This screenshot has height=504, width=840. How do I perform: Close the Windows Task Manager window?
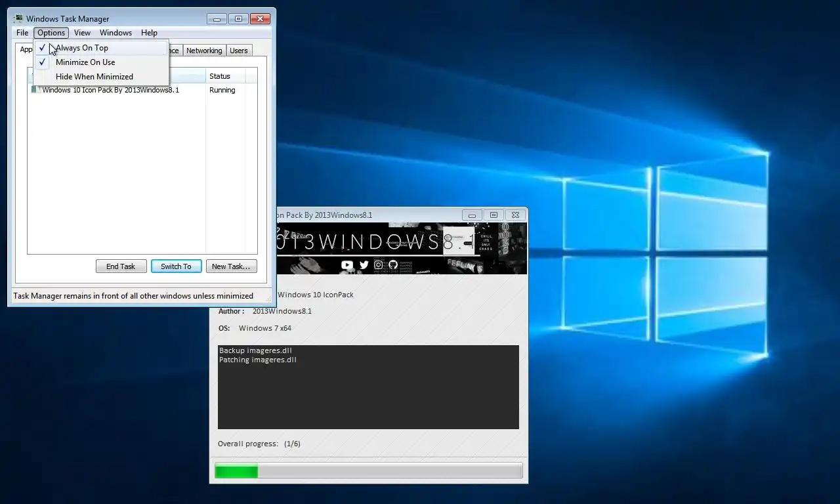(x=261, y=19)
